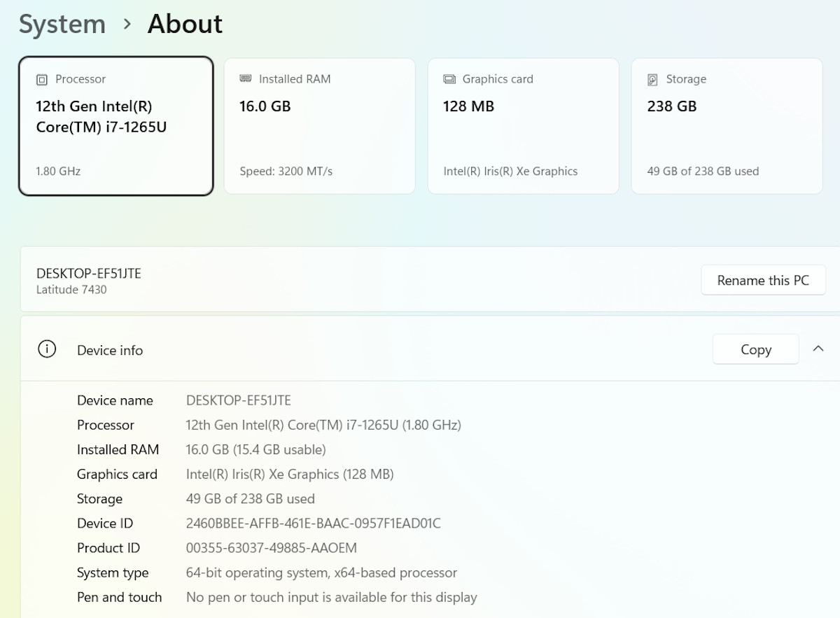
Task: Click the 16.0 GB RAM value
Action: pos(265,106)
